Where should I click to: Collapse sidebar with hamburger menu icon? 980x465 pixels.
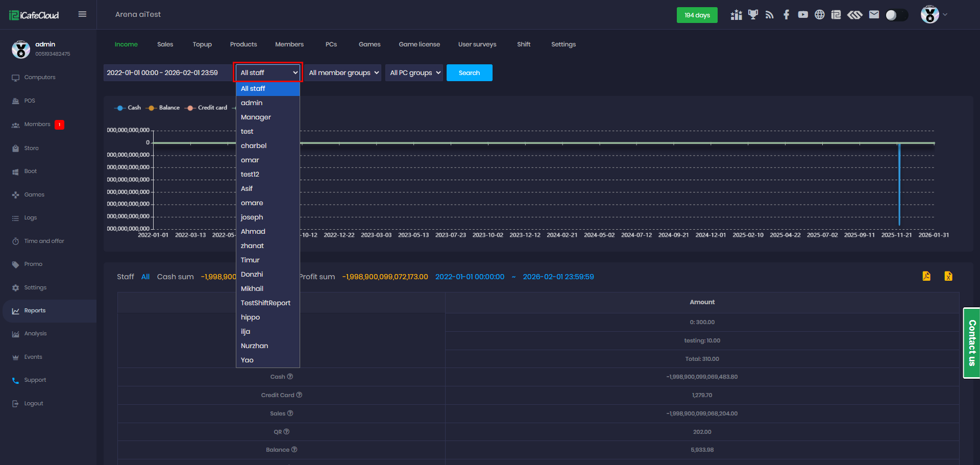click(x=82, y=14)
